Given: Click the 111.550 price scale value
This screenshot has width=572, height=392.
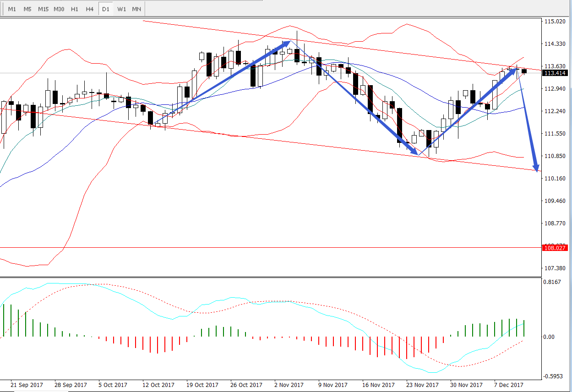Looking at the screenshot, I should point(555,134).
